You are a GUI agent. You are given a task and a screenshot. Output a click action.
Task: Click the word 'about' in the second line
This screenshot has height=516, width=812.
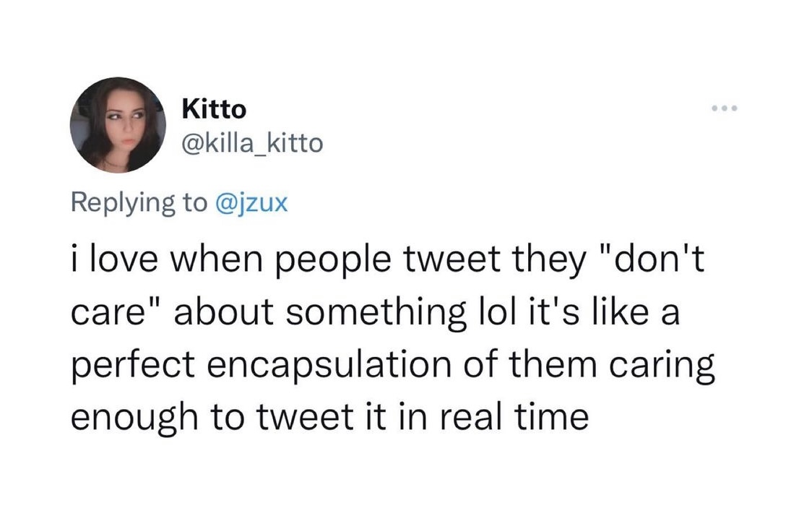coord(224,312)
